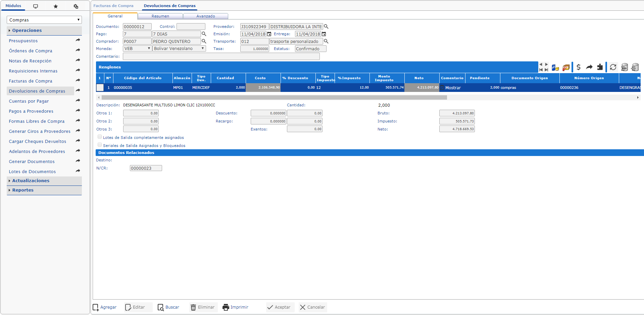This screenshot has height=315, width=644.
Task: Click the Documento number field
Action: (137, 27)
